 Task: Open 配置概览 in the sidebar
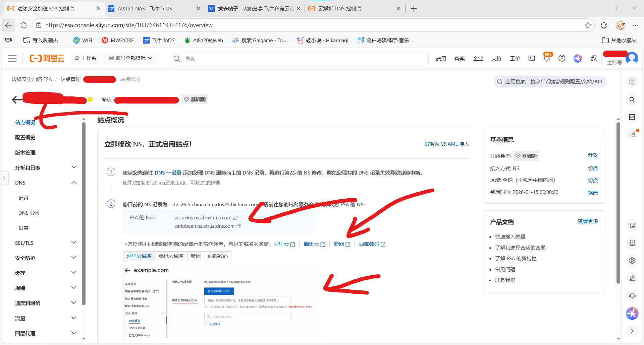25,137
